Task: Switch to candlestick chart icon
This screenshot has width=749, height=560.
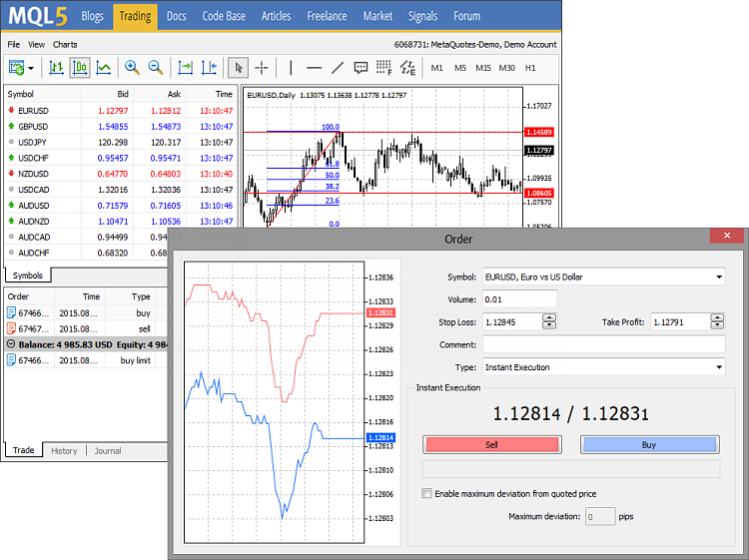Action: (x=80, y=68)
